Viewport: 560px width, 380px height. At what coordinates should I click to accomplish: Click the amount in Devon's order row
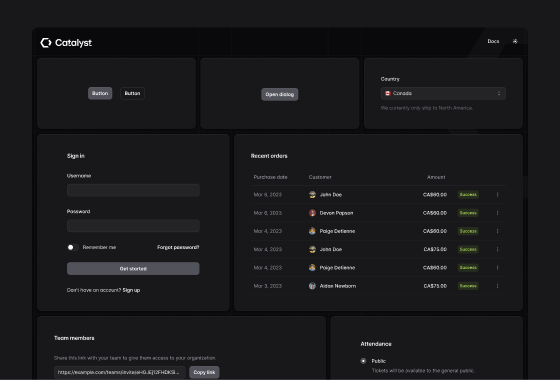(435, 213)
